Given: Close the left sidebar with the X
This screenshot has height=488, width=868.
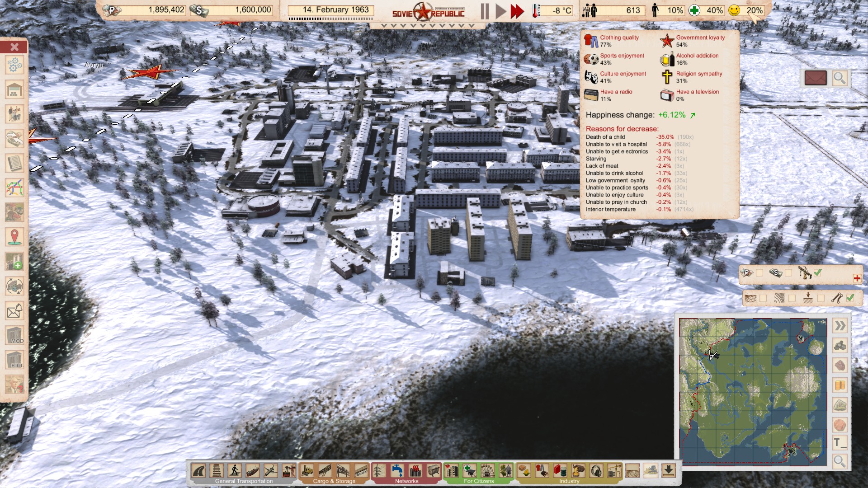Looking at the screenshot, I should click(14, 47).
